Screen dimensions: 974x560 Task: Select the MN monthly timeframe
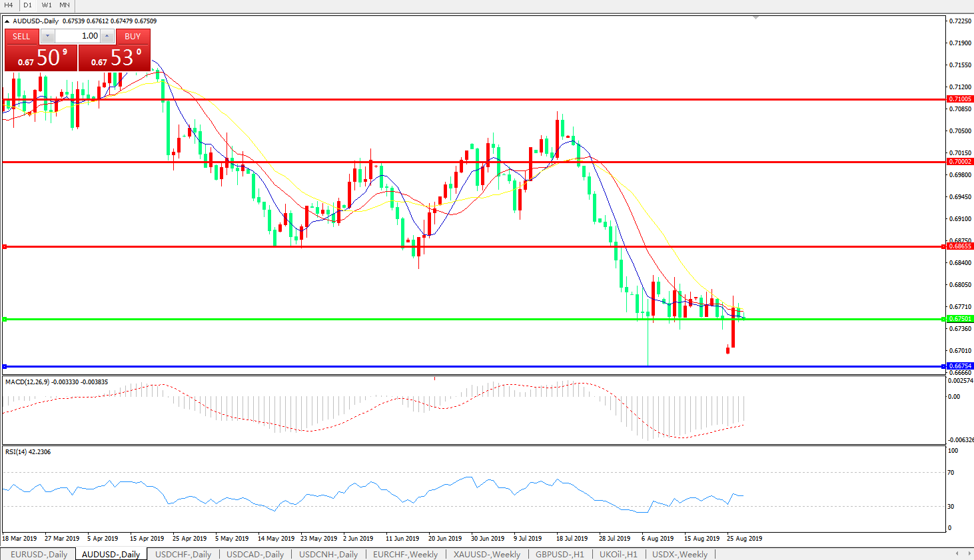point(65,5)
